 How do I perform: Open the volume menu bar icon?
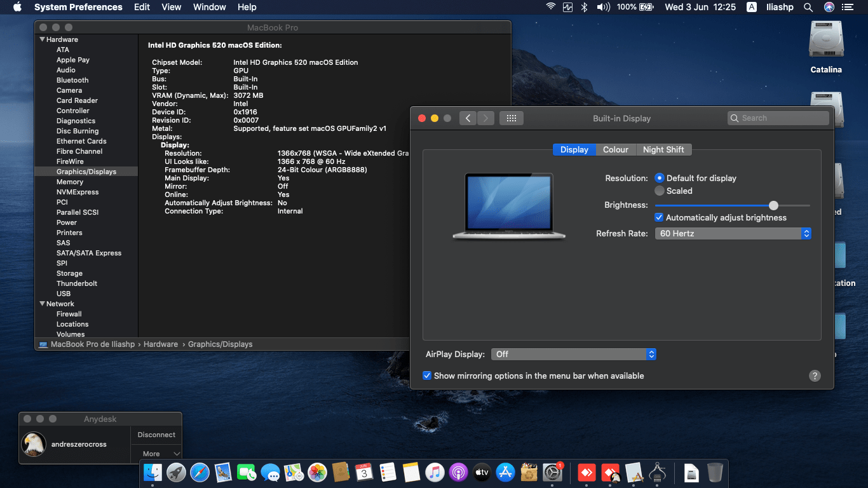(603, 7)
